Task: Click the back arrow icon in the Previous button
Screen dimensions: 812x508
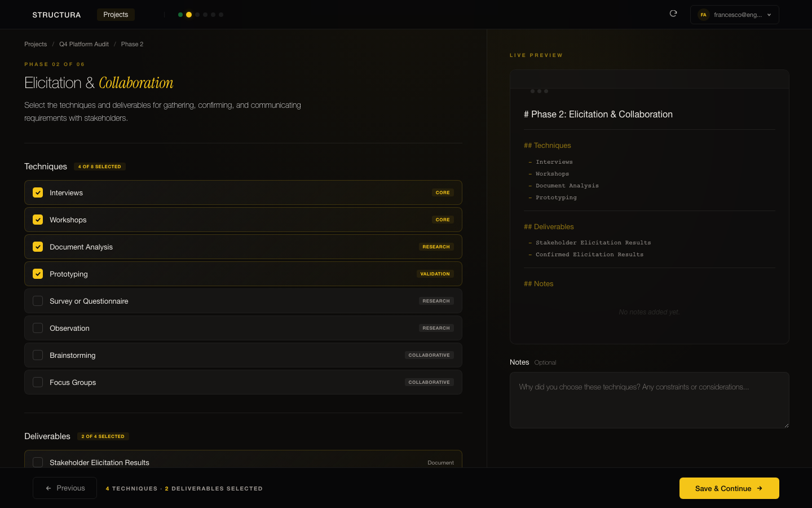Action: [48, 488]
